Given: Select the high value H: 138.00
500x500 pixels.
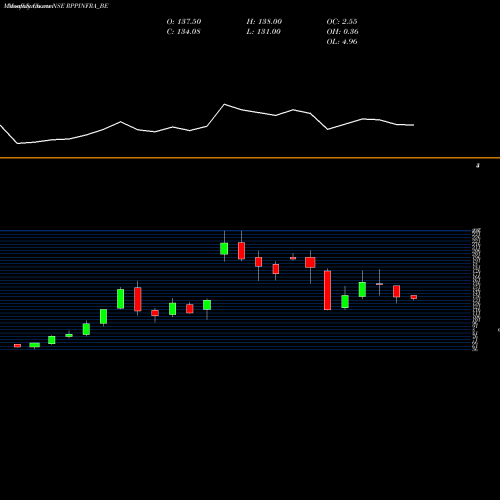Looking at the screenshot, I should click(x=264, y=22).
